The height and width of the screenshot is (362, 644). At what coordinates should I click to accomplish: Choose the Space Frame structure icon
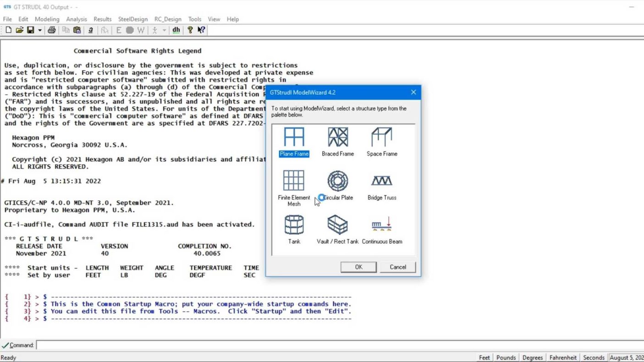[x=382, y=142]
